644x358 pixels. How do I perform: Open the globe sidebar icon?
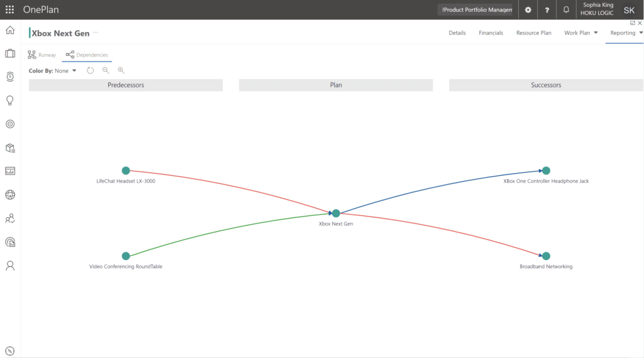[x=10, y=195]
